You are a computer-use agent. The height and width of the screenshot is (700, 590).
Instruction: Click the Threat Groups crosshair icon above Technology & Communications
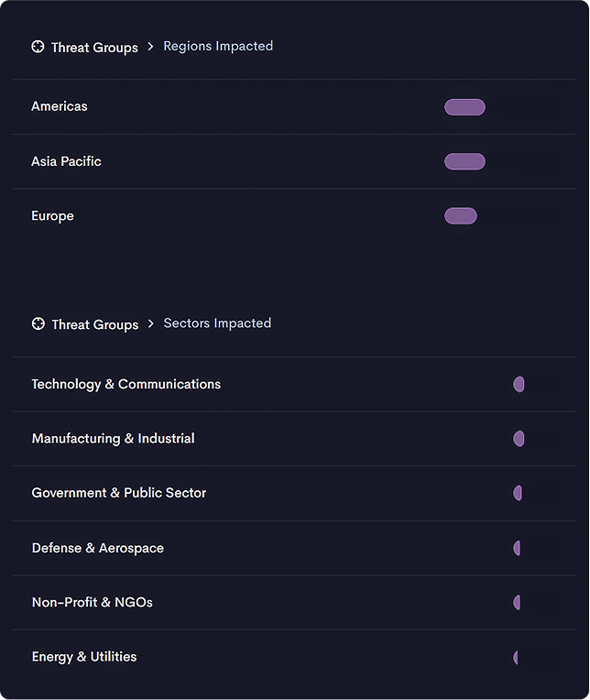tap(38, 323)
